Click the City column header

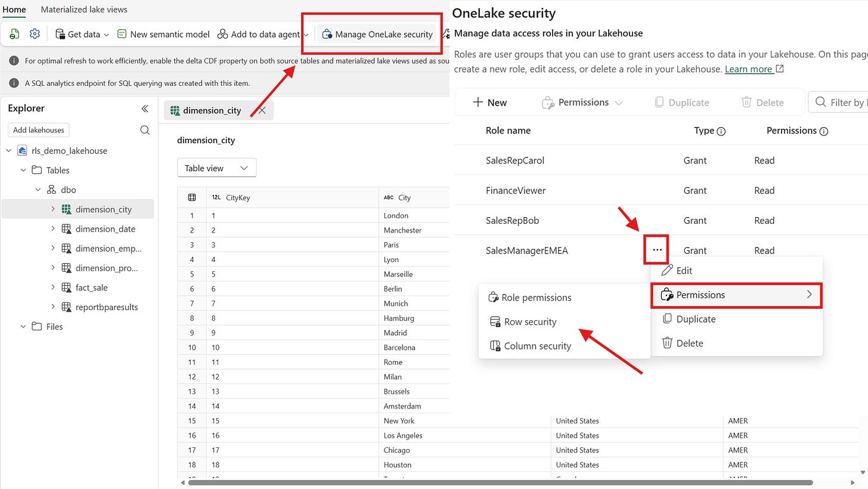click(x=414, y=197)
